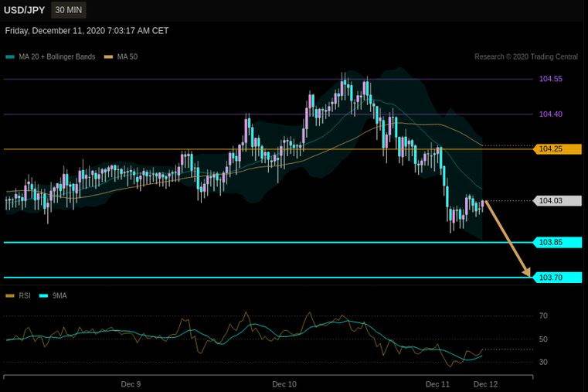
Task: Click the 103.85 cyan price tag
Action: (557, 242)
